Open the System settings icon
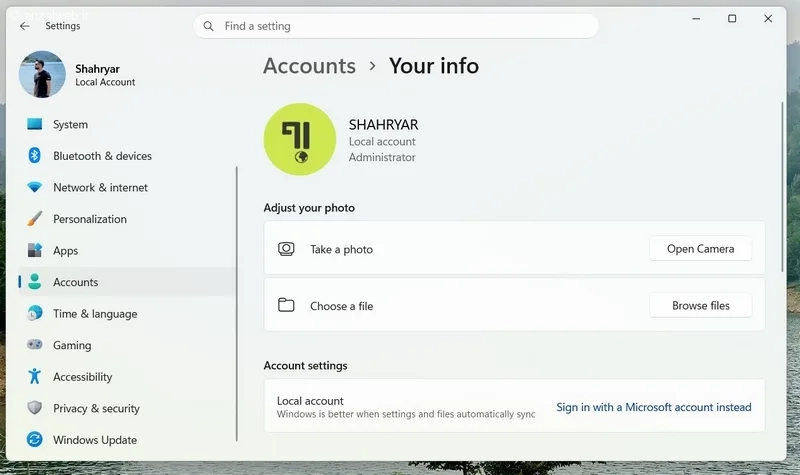Screen dimensions: 800x475 tap(35, 124)
